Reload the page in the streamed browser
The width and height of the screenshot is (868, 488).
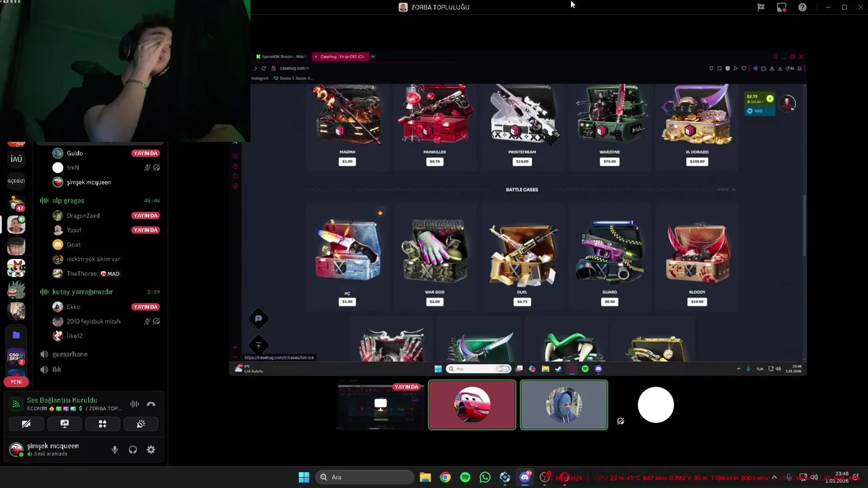coord(263,68)
